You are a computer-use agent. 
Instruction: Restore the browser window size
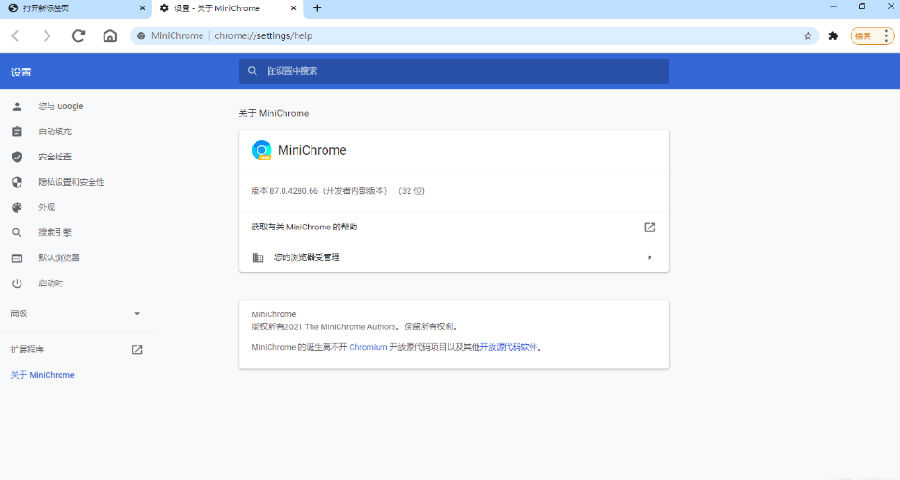click(x=862, y=6)
